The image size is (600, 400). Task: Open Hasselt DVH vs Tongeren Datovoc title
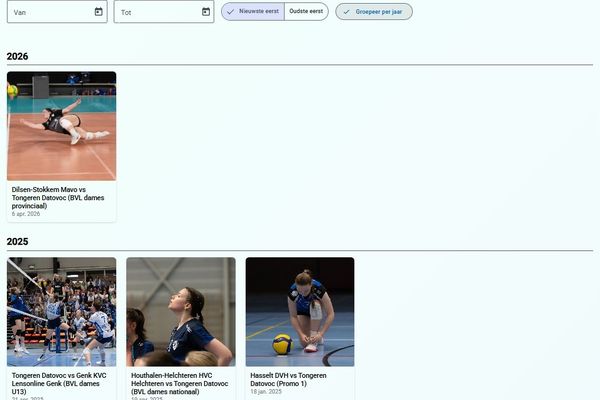288,379
